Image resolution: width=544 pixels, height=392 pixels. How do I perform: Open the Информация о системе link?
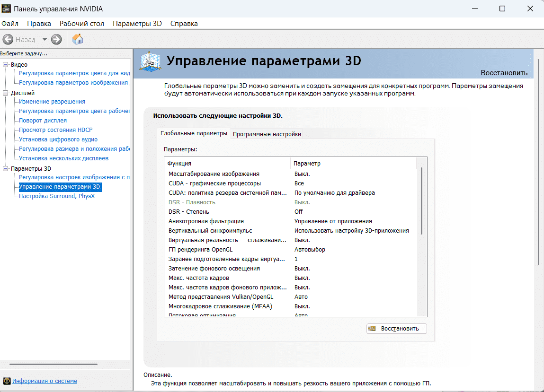(x=45, y=381)
